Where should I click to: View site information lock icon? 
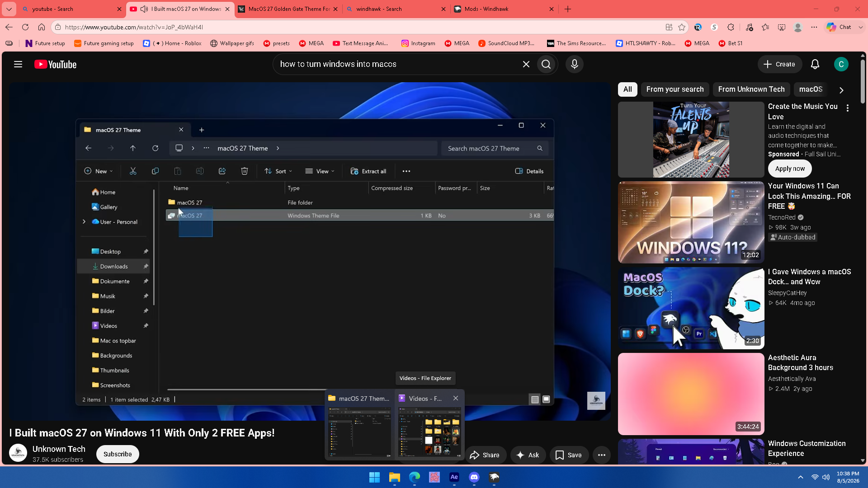[58, 27]
